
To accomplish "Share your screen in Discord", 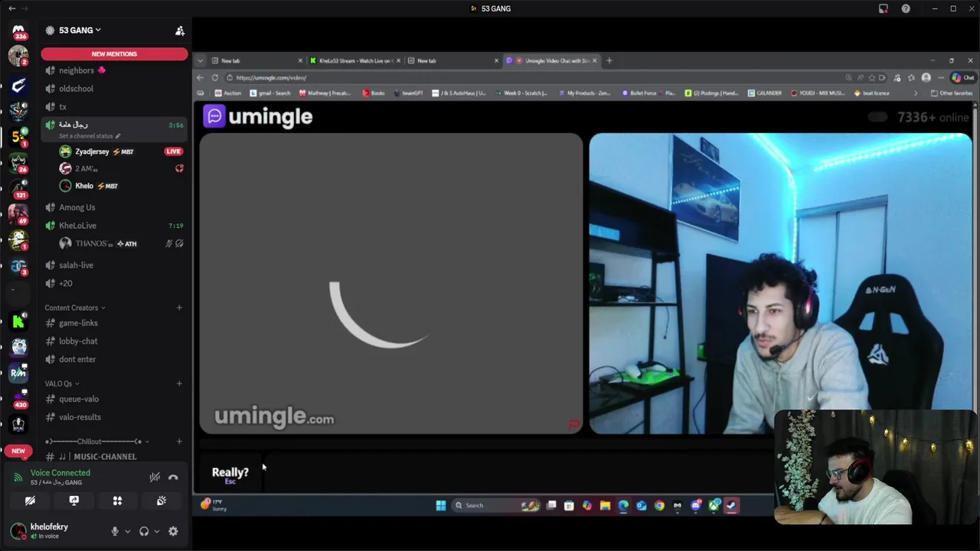I will pos(73,500).
